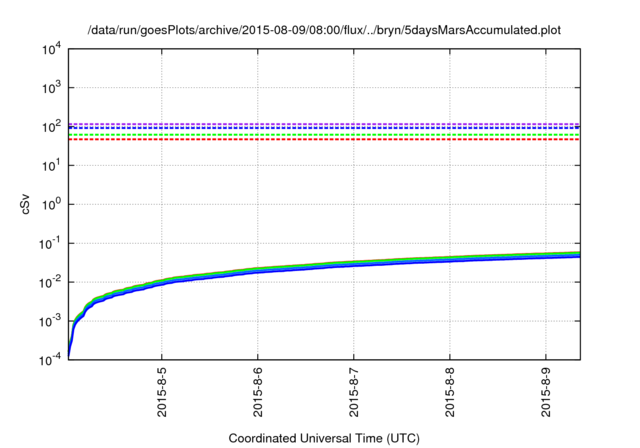This screenshot has width=640, height=448.
Task: Select the 10^-1 y-axis tick label
Action: pos(51,243)
